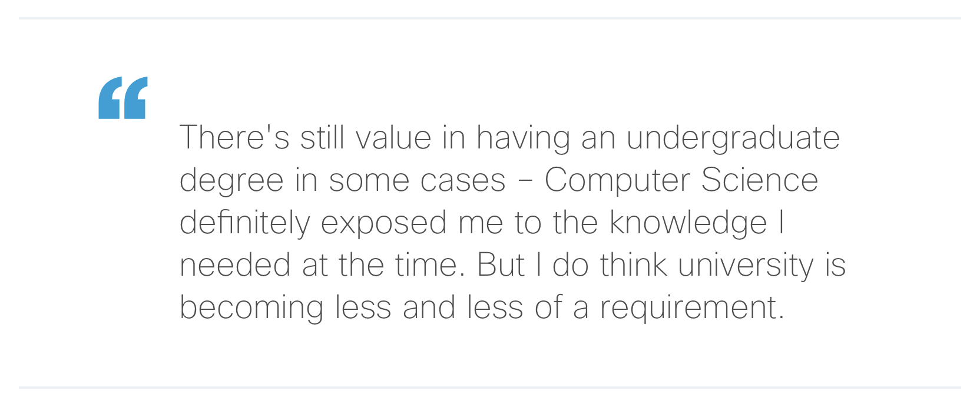Viewport: 980px width, 410px height.
Task: Click the bottom horizontal divider line
Action: click(490, 388)
